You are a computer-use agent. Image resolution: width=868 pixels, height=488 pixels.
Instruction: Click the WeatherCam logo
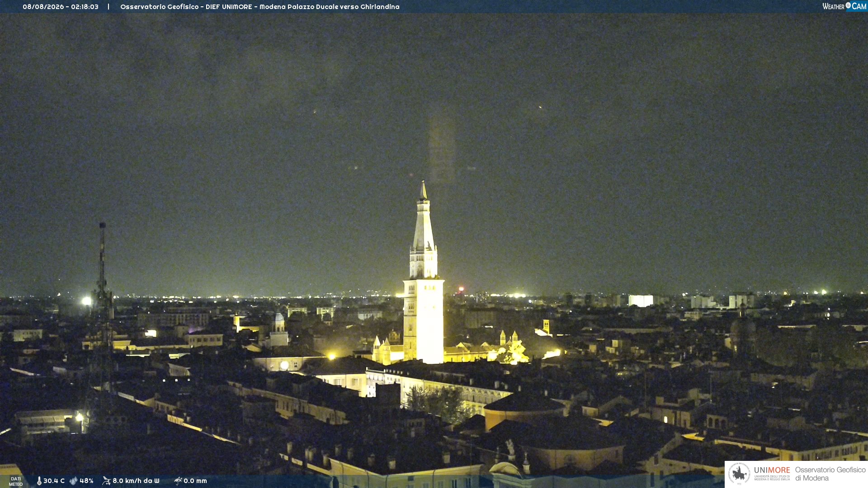click(844, 6)
